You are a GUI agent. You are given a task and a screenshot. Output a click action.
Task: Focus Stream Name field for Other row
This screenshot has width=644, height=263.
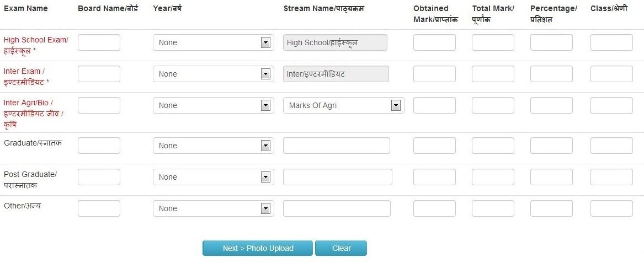[x=337, y=208]
